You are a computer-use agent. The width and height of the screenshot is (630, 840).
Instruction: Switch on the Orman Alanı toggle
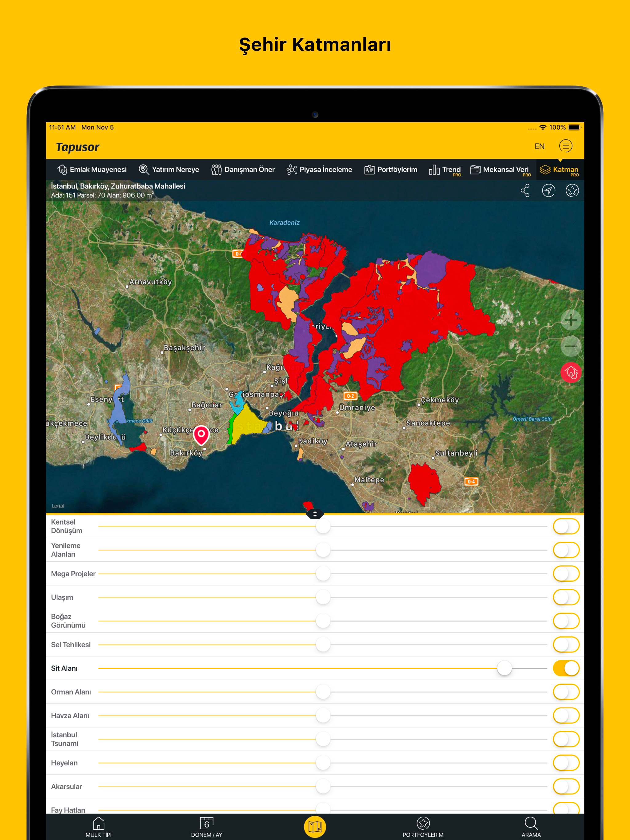click(566, 692)
